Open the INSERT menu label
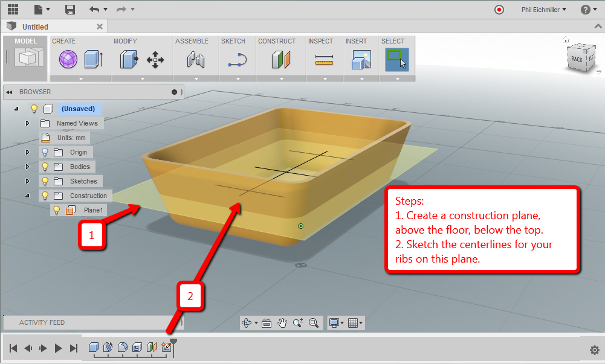The width and height of the screenshot is (605, 364). (356, 41)
